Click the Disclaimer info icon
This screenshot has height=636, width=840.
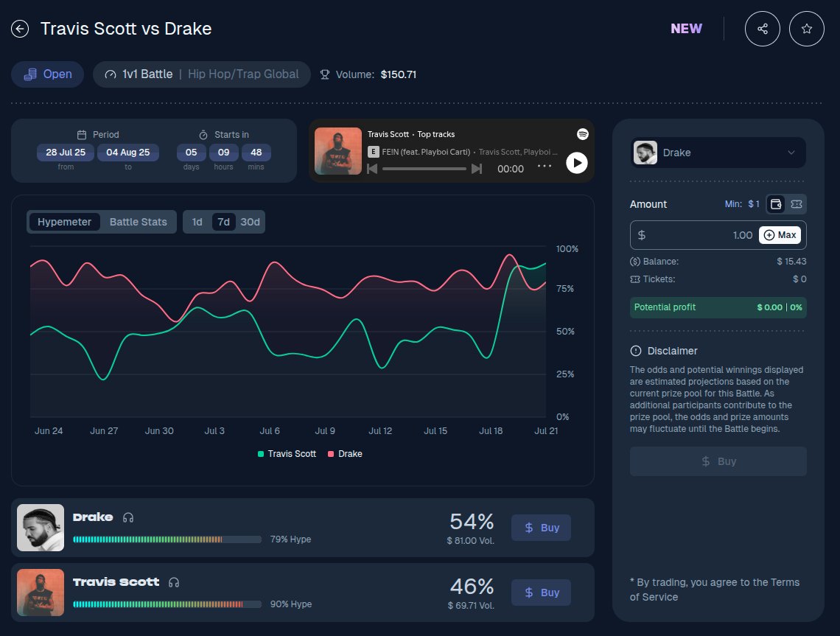pos(635,351)
